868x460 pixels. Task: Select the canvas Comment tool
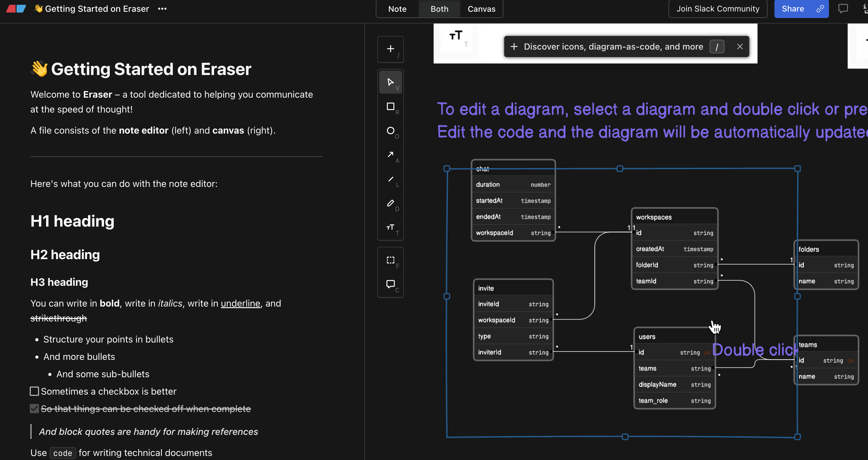[391, 284]
